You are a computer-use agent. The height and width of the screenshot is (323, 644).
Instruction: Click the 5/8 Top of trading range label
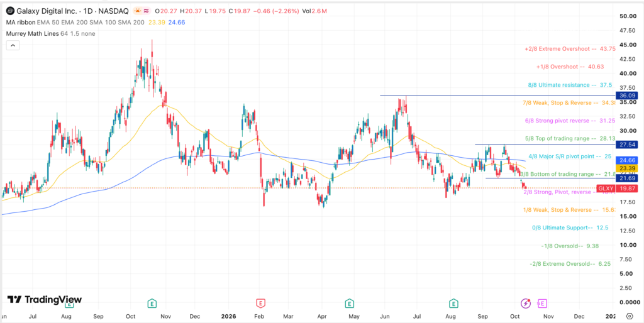click(x=570, y=138)
